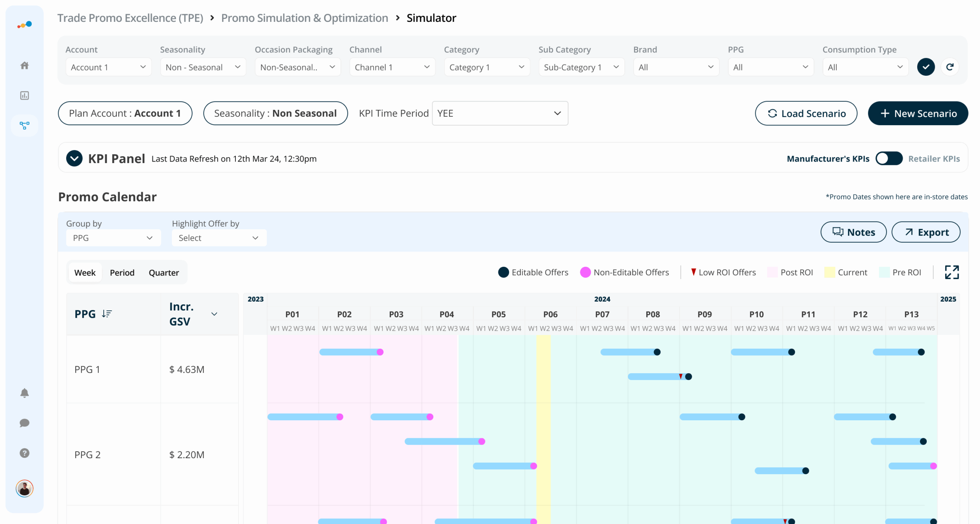980x524 pixels.
Task: Click Non-Editable Offers legend swatch
Action: [x=585, y=272]
